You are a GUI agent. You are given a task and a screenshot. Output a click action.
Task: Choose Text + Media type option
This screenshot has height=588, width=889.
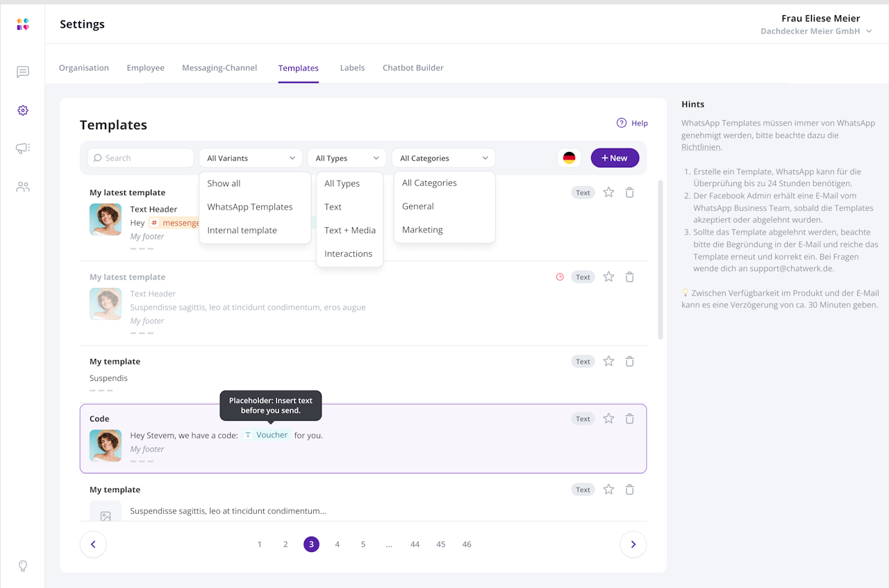349,230
